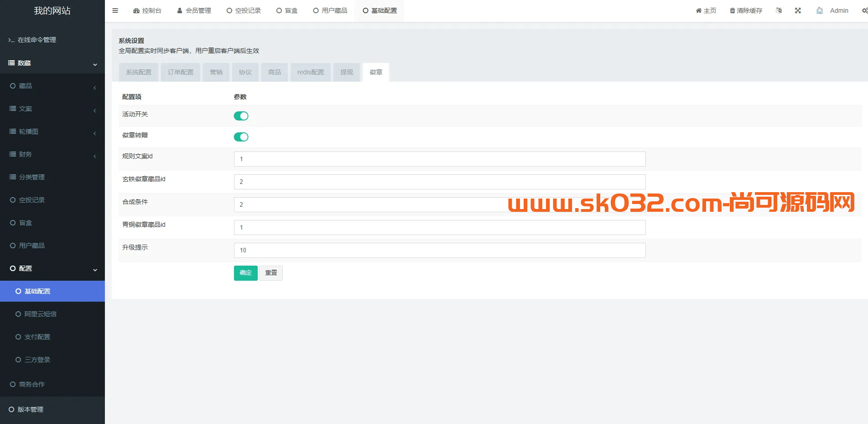Expand the 藏品 submenu arrow

[94, 87]
